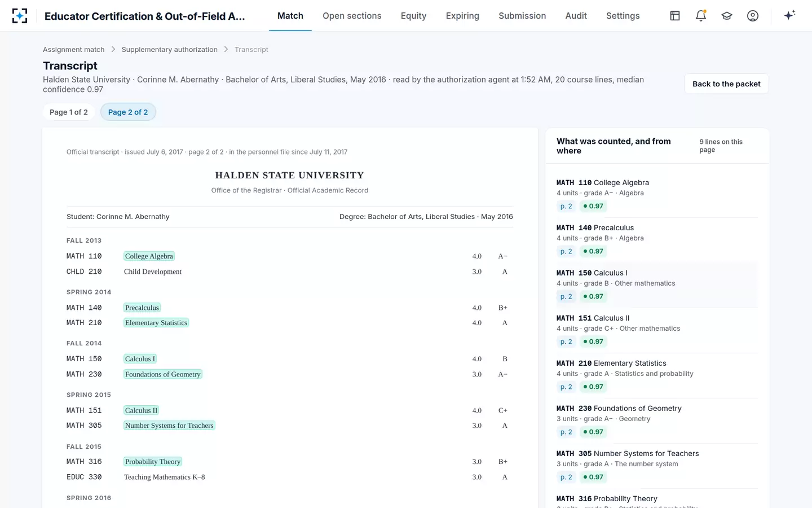Click Teaching Mathematics K–8 on transcript
The height and width of the screenshot is (508, 812).
[165, 477]
